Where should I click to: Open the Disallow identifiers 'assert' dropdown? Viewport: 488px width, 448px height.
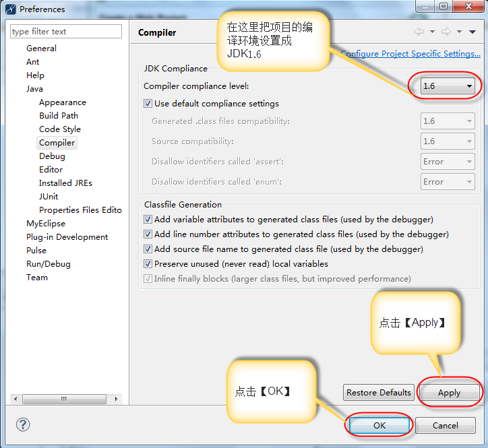click(448, 162)
